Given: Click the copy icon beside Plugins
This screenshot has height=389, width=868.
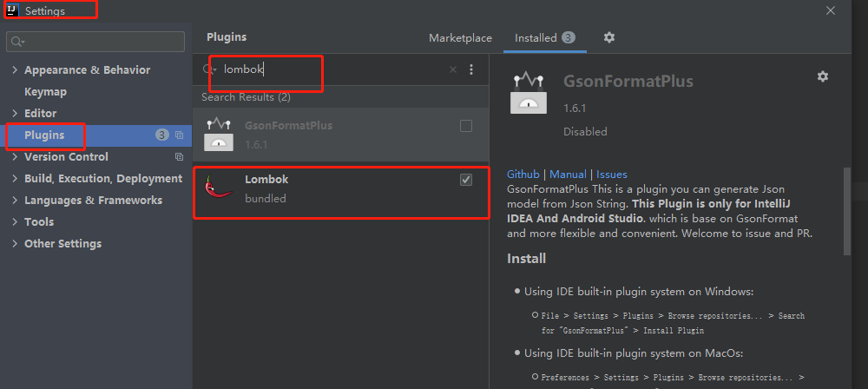Looking at the screenshot, I should click(x=179, y=135).
